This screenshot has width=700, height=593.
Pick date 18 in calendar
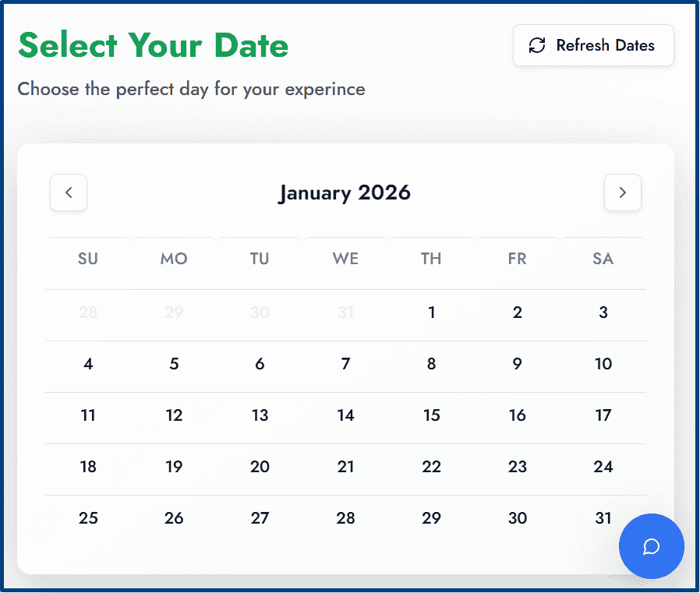pyautogui.click(x=88, y=467)
